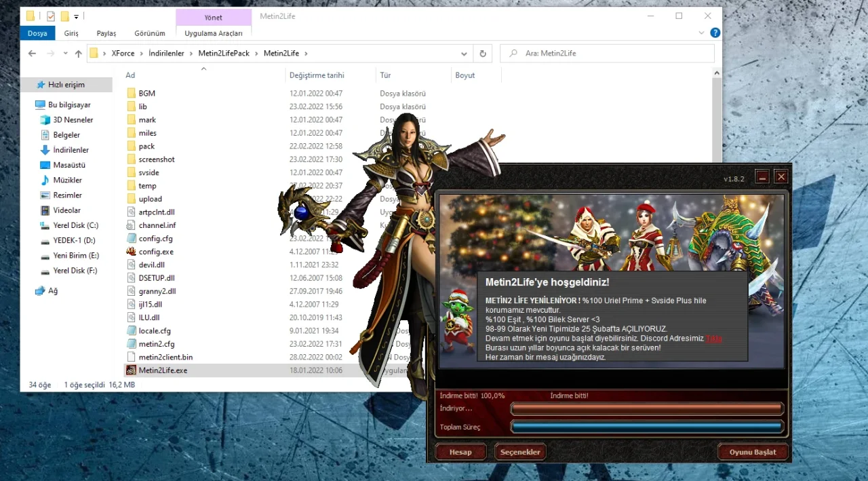Switch to the Paylaş ribbon tab

tap(106, 33)
